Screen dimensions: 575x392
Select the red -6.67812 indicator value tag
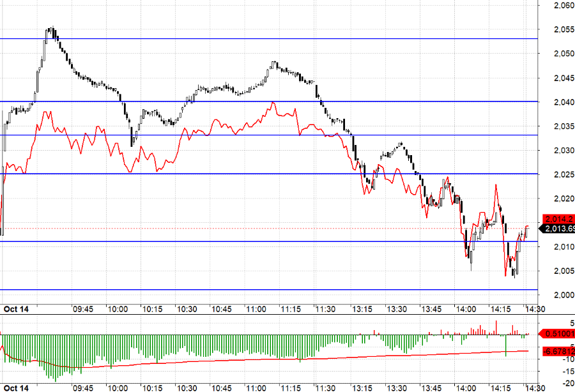558,351
